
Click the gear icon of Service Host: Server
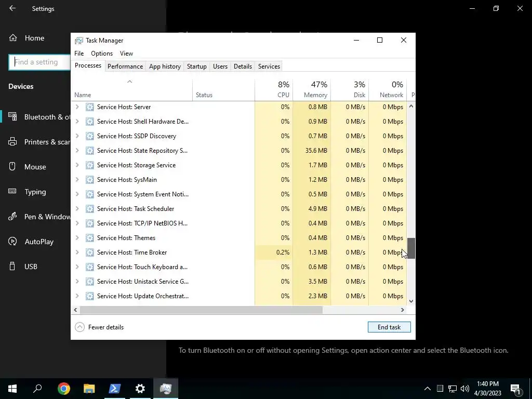[x=89, y=107]
